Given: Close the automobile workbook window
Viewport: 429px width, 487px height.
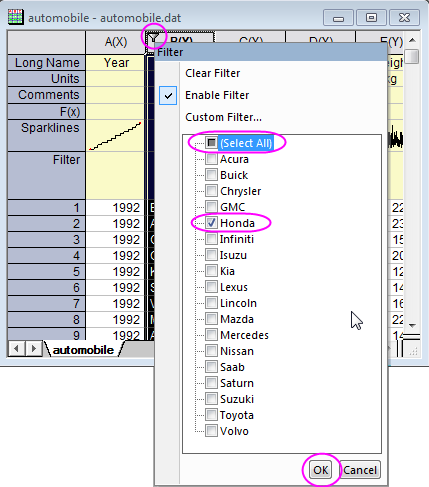Looking at the screenshot, I should (x=404, y=18).
